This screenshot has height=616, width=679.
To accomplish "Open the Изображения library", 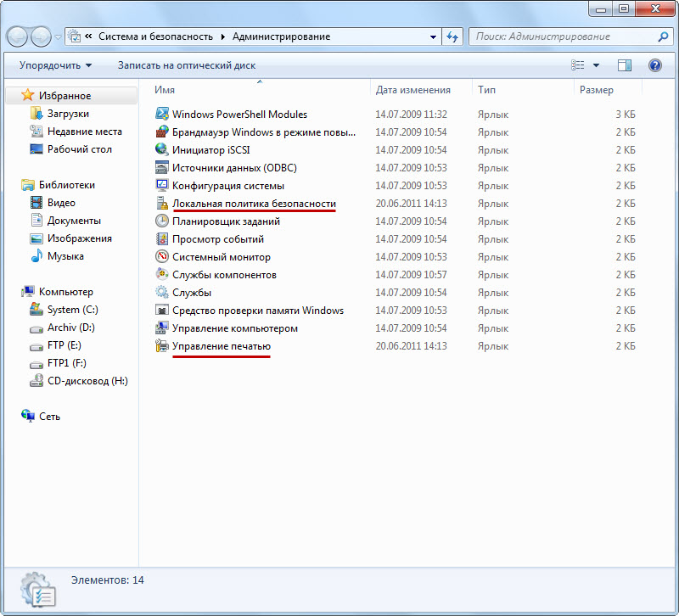I will [x=80, y=238].
